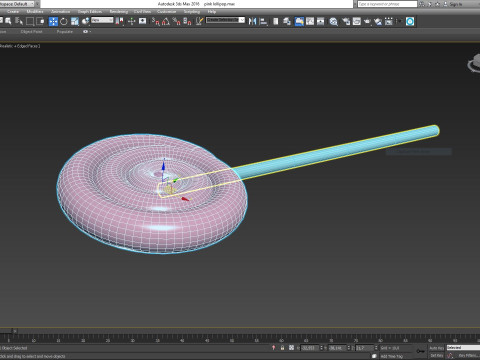Toggle the Selection Lock padlock icon
This screenshot has height=360, width=480.
282,348
